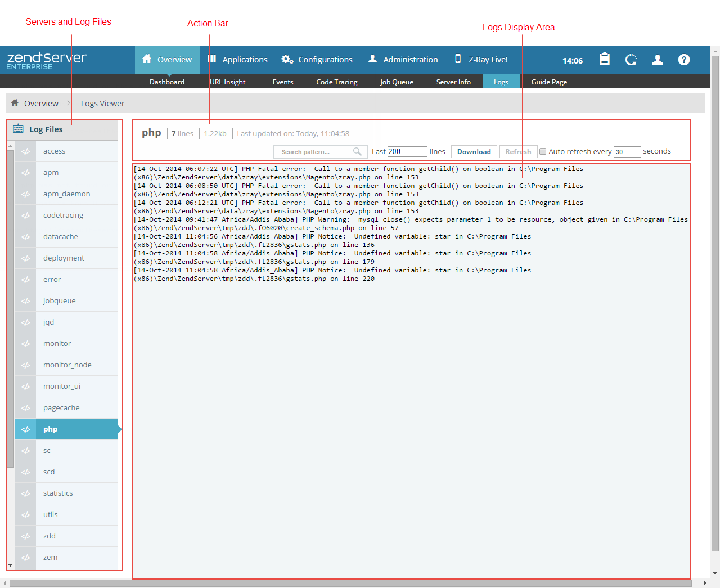Screen dimensions: 720x588
Task: Click the restart/refresh server icon in header
Action: 631,60
